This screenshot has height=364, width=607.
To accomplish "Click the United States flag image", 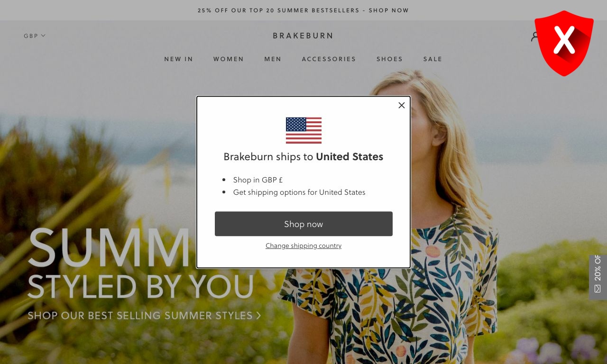I will pos(303,130).
